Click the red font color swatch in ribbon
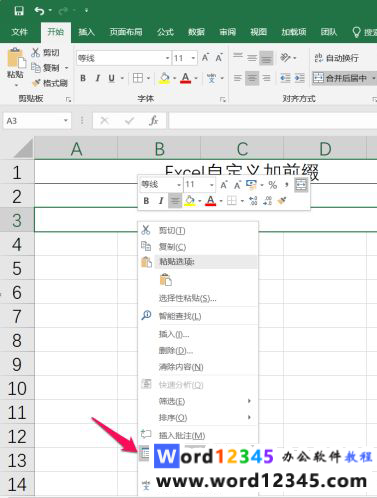The height and width of the screenshot is (498, 377). pos(186,78)
